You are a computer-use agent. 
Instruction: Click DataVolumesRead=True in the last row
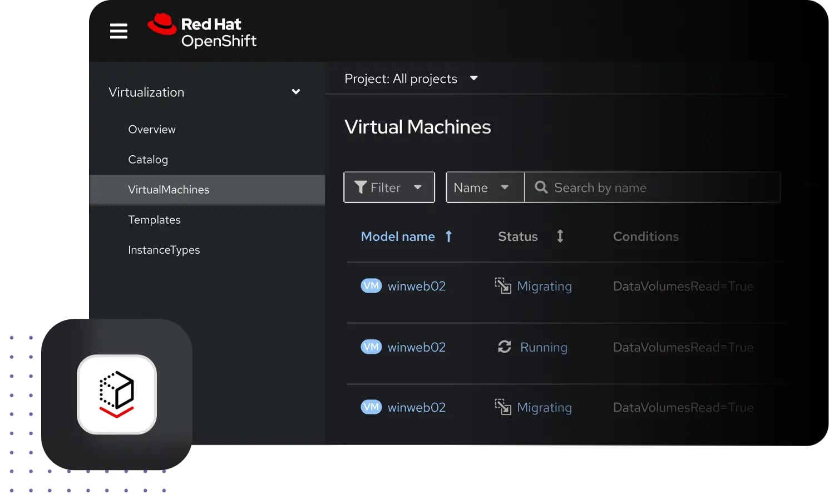coord(683,407)
